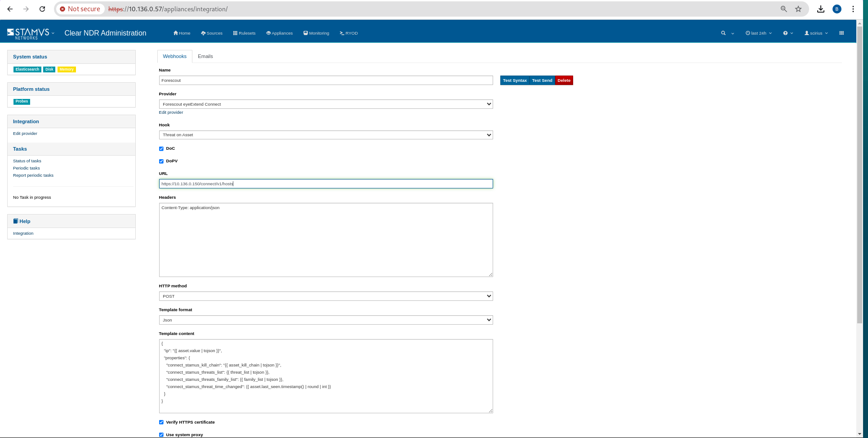Change the HTTP method dropdown
868x438 pixels.
coord(325,296)
